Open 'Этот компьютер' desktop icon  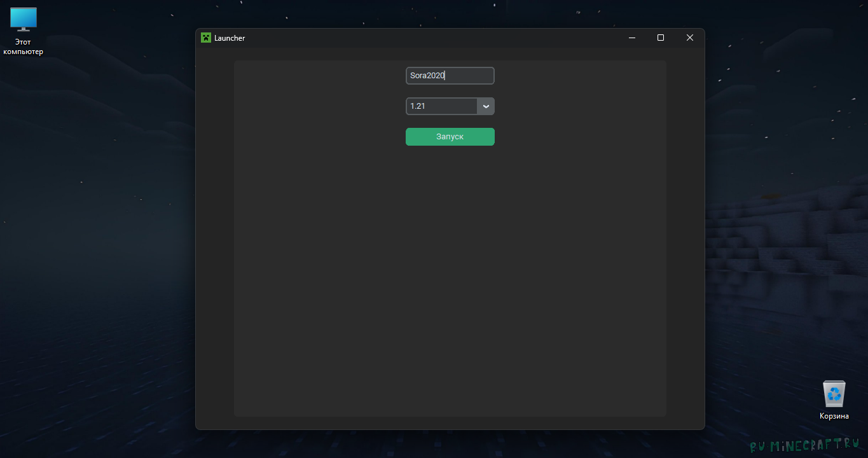tap(24, 31)
